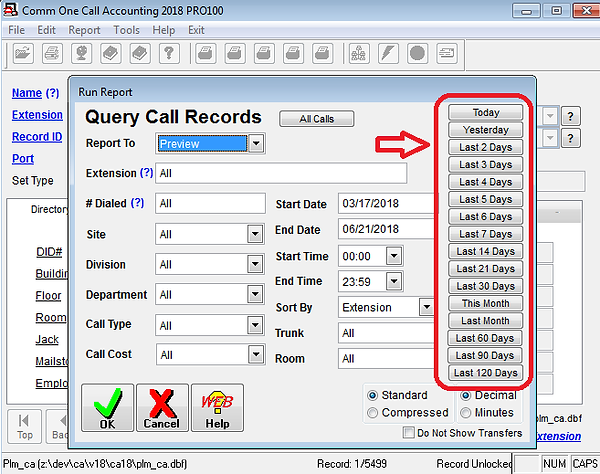Click the This Month button

tap(486, 303)
